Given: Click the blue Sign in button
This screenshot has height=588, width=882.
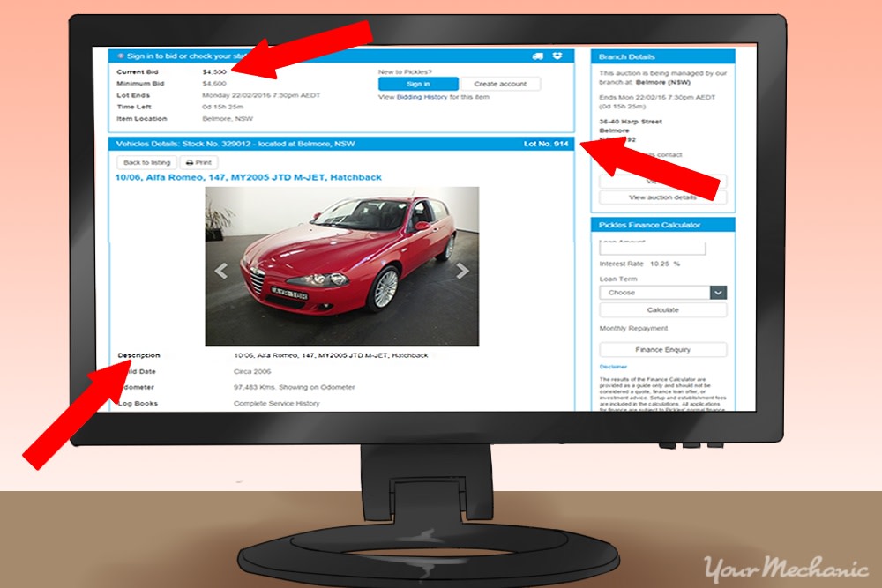Looking at the screenshot, I should pyautogui.click(x=418, y=84).
